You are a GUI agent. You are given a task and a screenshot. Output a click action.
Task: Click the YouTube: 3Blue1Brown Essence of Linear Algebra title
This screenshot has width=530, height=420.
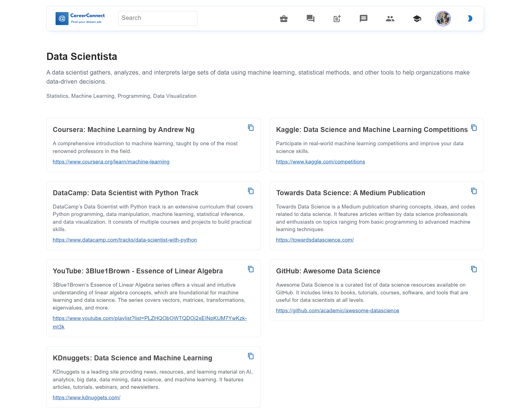click(138, 271)
